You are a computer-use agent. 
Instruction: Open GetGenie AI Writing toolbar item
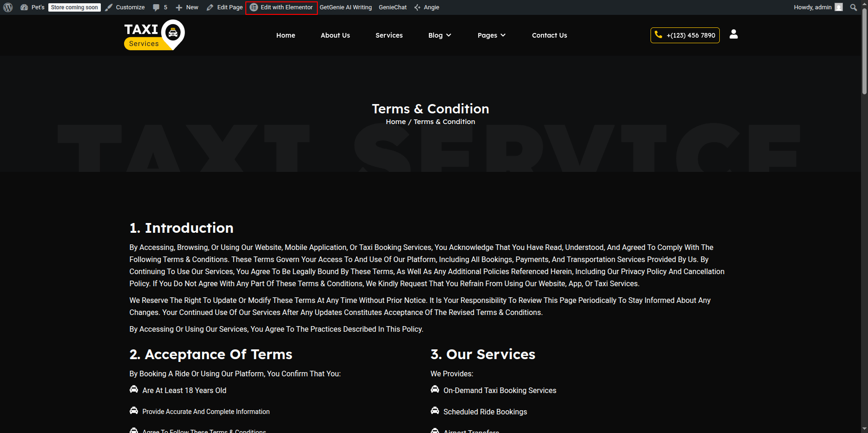point(346,7)
